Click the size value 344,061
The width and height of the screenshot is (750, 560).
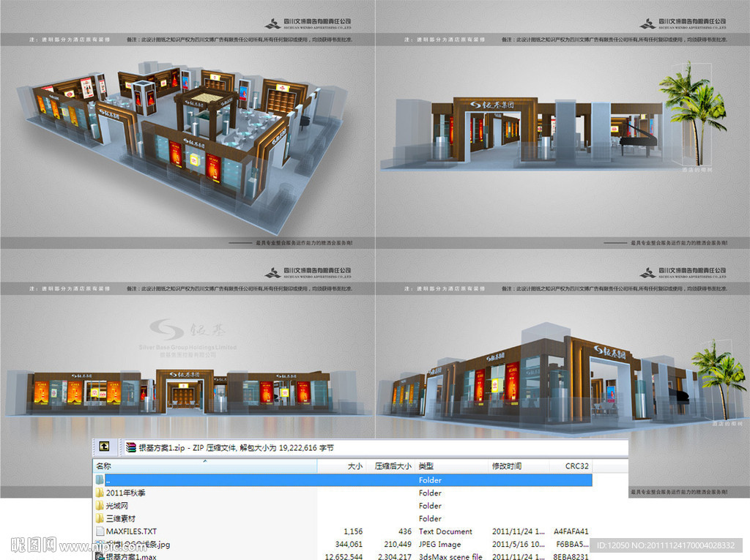pyautogui.click(x=349, y=544)
